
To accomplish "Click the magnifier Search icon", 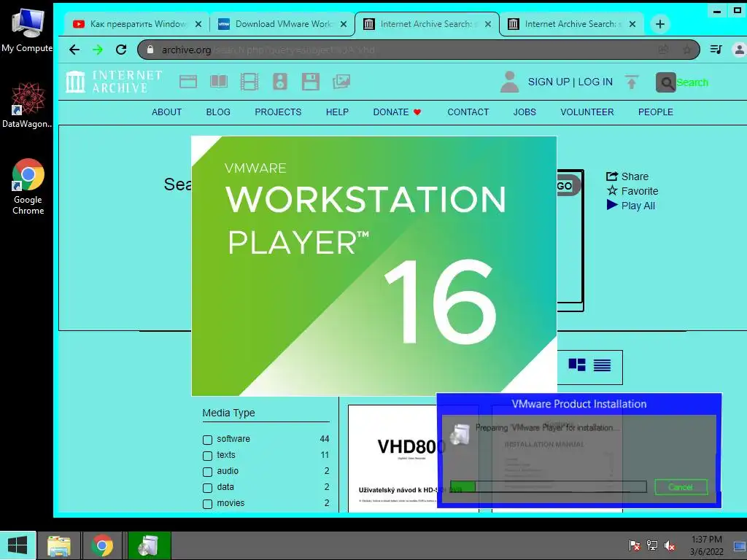I will pos(665,82).
